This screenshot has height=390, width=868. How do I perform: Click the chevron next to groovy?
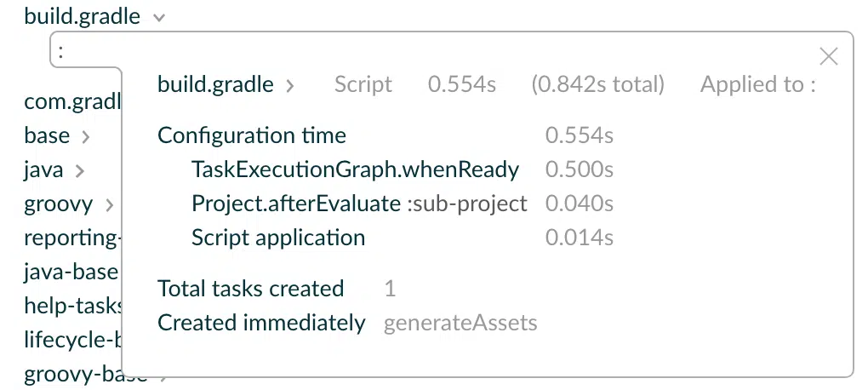coord(109,205)
